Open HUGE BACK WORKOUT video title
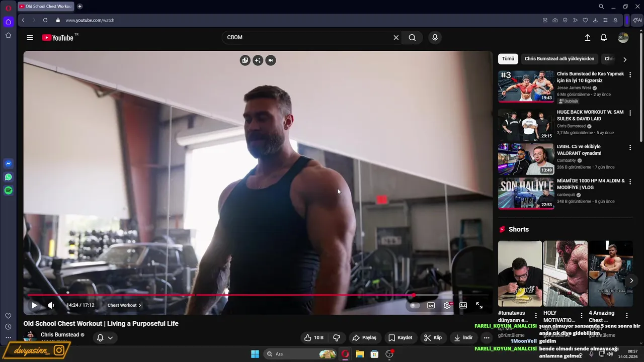Viewport: 644px width, 362px height. 590,116
